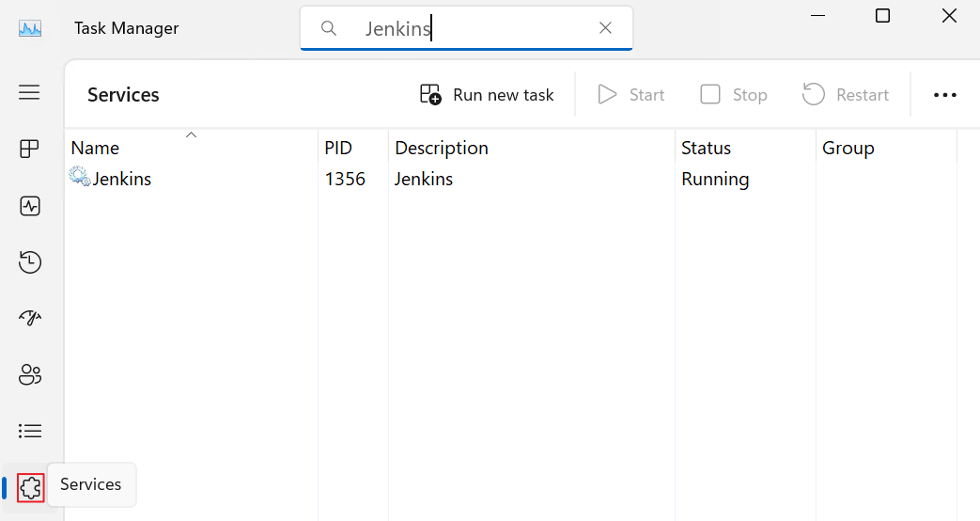The height and width of the screenshot is (521, 980).
Task: Open the Startup apps page icon
Action: pos(29,318)
